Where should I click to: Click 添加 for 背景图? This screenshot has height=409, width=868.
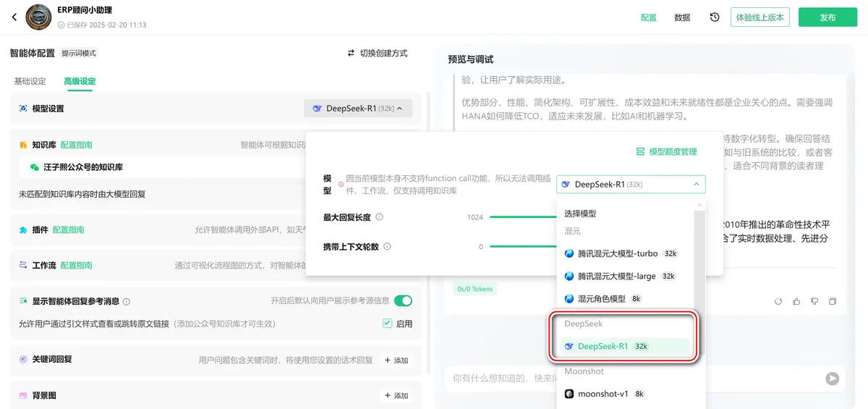pos(396,396)
